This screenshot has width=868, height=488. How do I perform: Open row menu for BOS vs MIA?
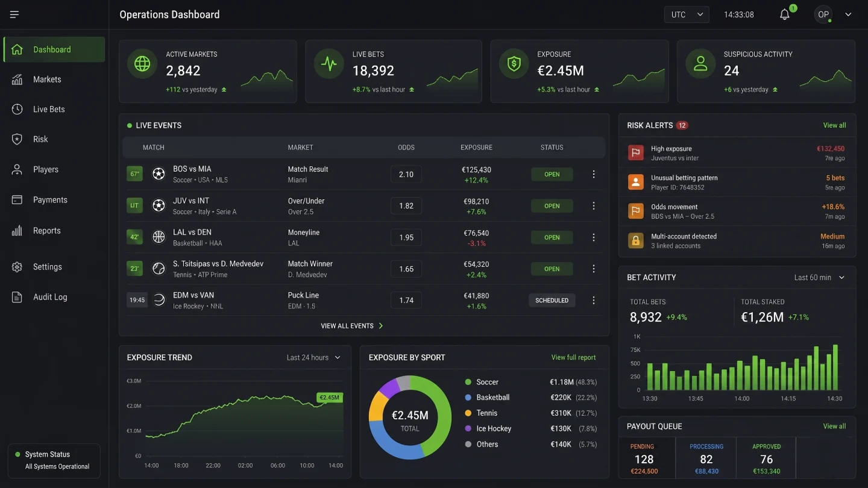click(594, 174)
